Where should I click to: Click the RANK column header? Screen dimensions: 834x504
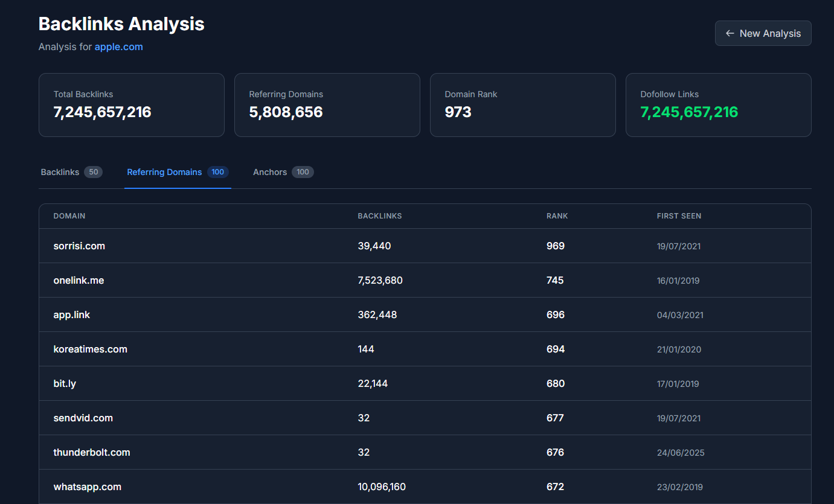557,215
